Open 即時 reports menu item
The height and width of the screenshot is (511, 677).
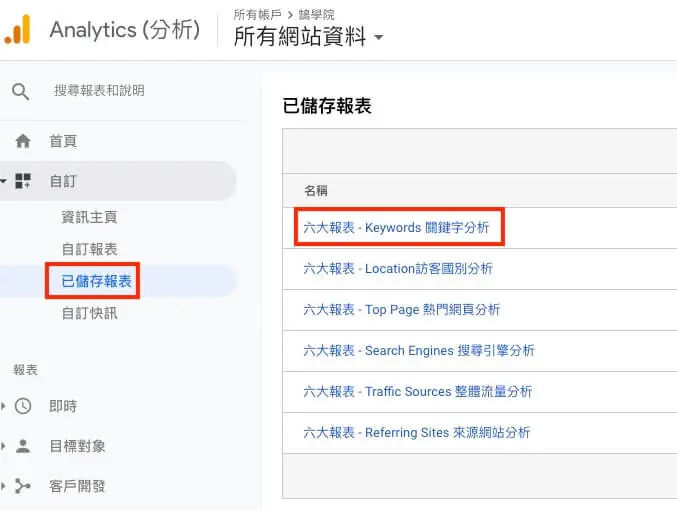tap(63, 406)
